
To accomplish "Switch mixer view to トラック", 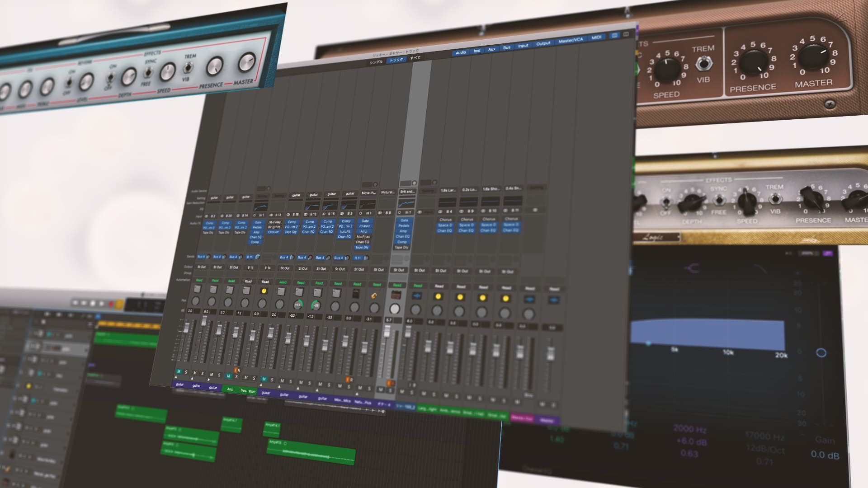I will [x=396, y=60].
